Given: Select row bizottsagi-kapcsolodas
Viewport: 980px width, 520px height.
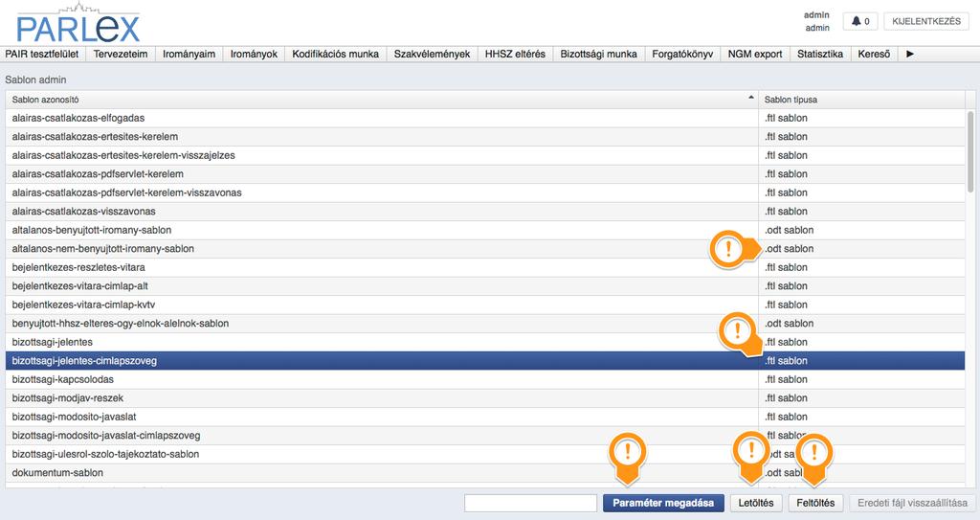Looking at the screenshot, I should coord(485,380).
